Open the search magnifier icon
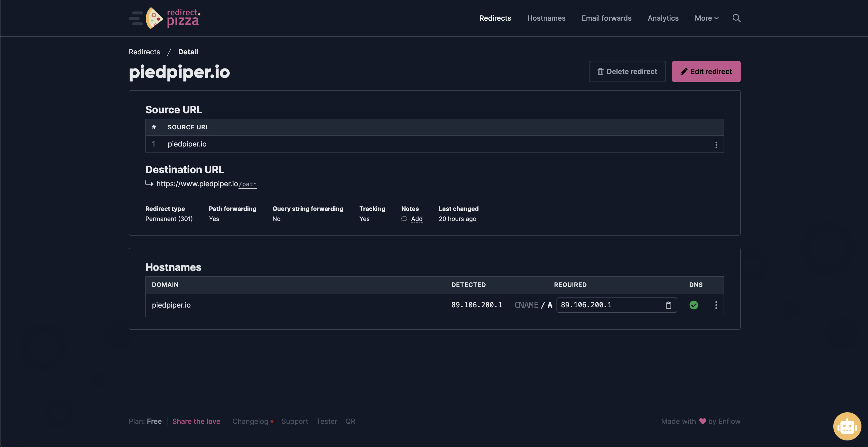This screenshot has height=447, width=868. [736, 18]
